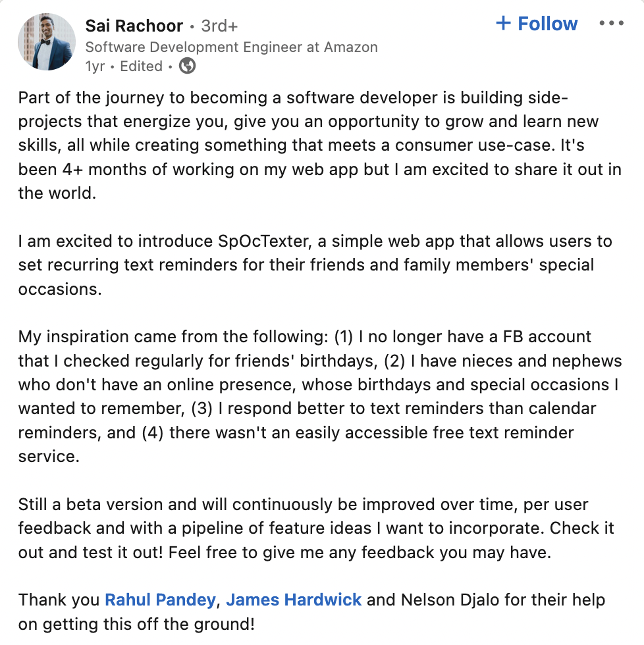644x645 pixels.
Task: Click the 3rd+ connection degree label
Action: tap(219, 26)
